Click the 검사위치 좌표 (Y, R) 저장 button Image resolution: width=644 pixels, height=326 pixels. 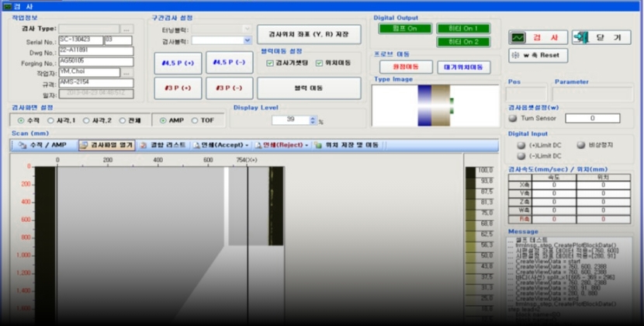(309, 34)
